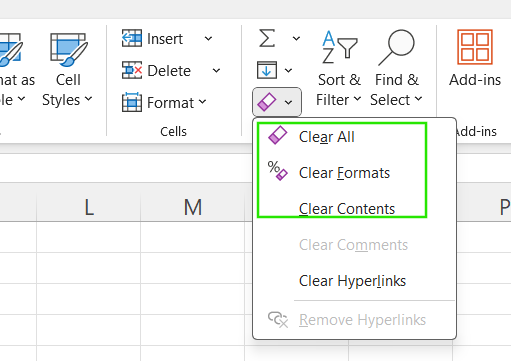511x361 pixels.
Task: Click the Fill down icon
Action: click(x=267, y=70)
